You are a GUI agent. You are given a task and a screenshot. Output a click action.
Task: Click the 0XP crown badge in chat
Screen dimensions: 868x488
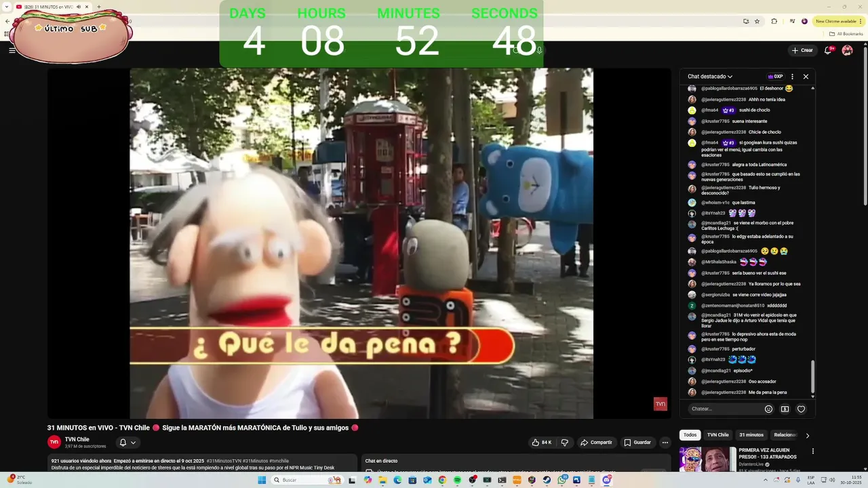tap(775, 77)
